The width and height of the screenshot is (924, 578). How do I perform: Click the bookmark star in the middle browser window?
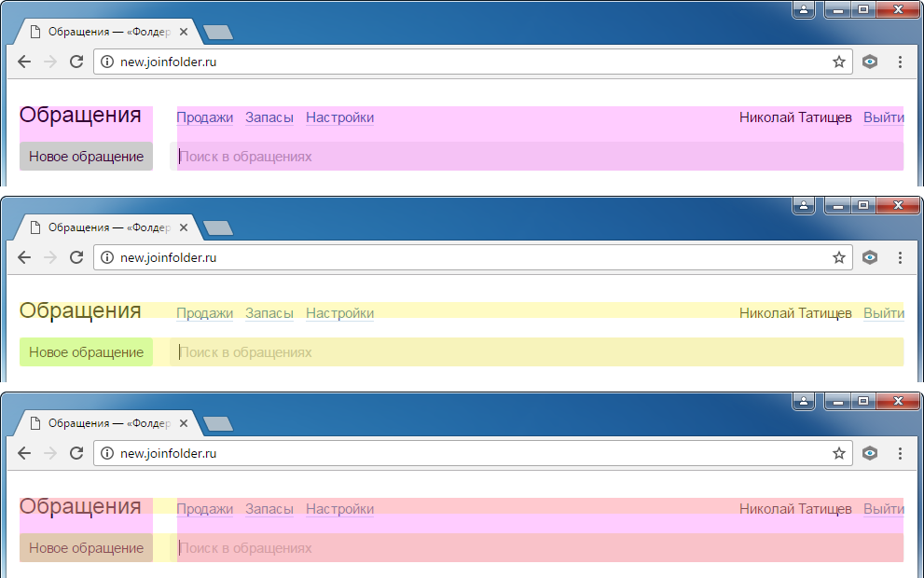(x=838, y=257)
